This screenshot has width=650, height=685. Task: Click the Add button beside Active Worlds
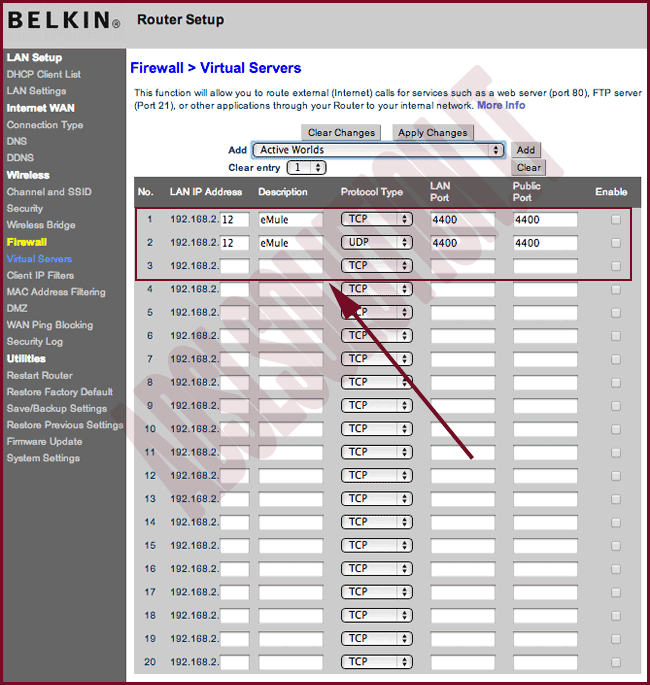(526, 150)
